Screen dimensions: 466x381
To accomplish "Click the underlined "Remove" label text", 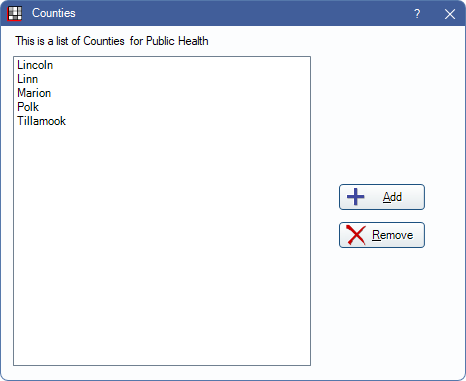I will coord(393,235).
